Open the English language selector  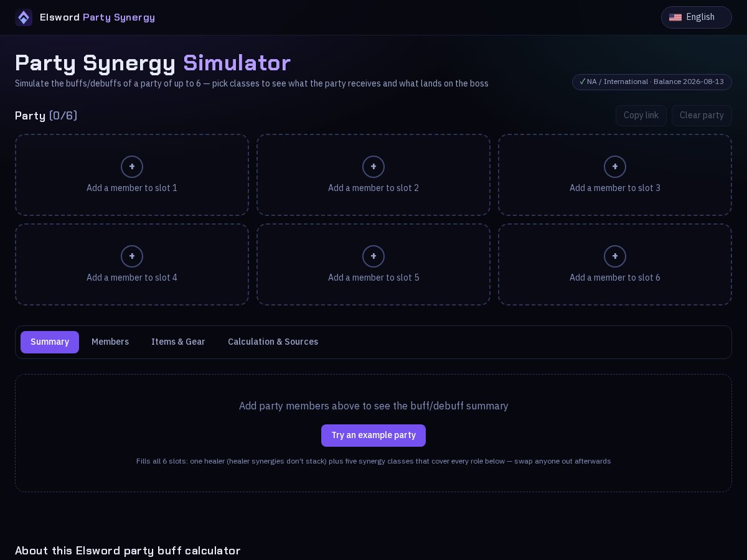pos(696,17)
